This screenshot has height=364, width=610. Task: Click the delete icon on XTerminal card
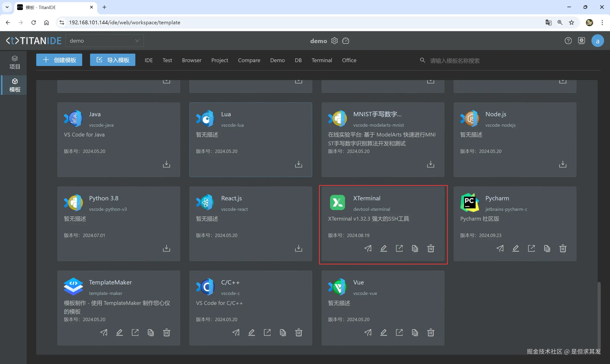pos(431,248)
